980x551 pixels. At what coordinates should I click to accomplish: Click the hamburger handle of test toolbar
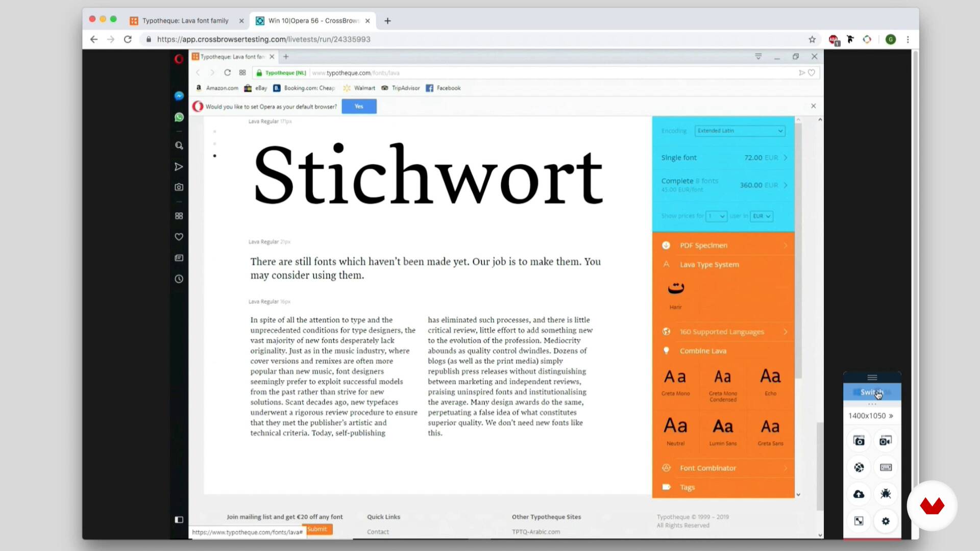click(872, 378)
